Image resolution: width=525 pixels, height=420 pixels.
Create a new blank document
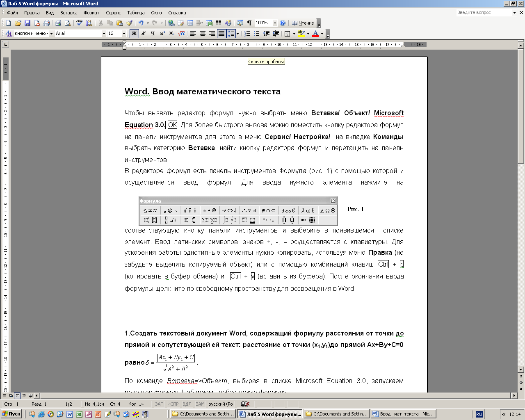coord(8,23)
